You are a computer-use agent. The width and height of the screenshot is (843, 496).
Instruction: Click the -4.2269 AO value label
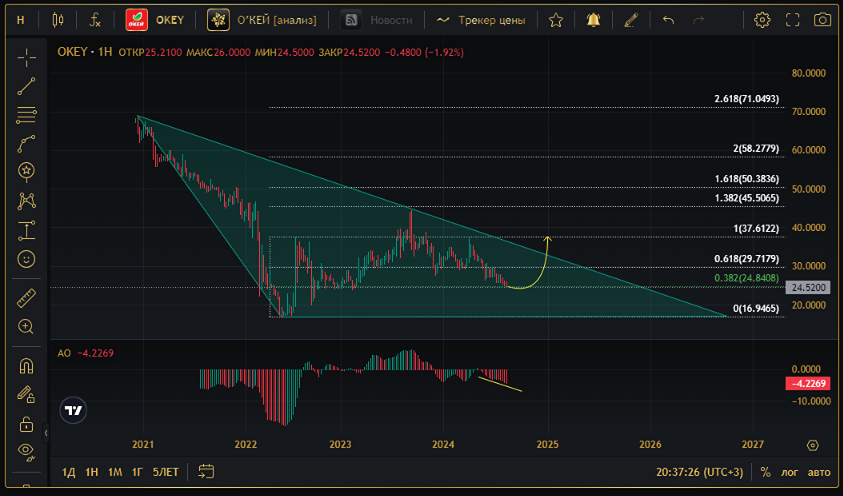(809, 383)
